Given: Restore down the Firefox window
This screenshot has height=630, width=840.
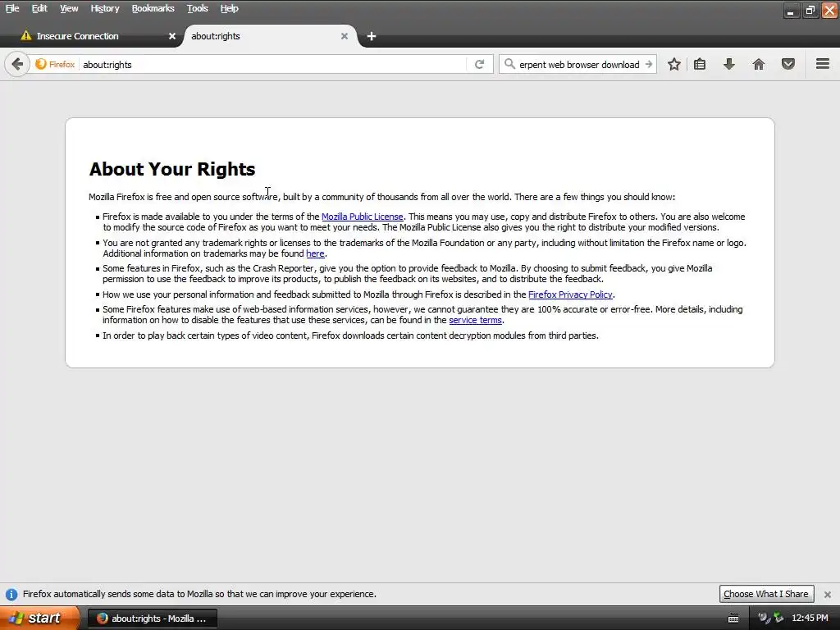Looking at the screenshot, I should 810,10.
